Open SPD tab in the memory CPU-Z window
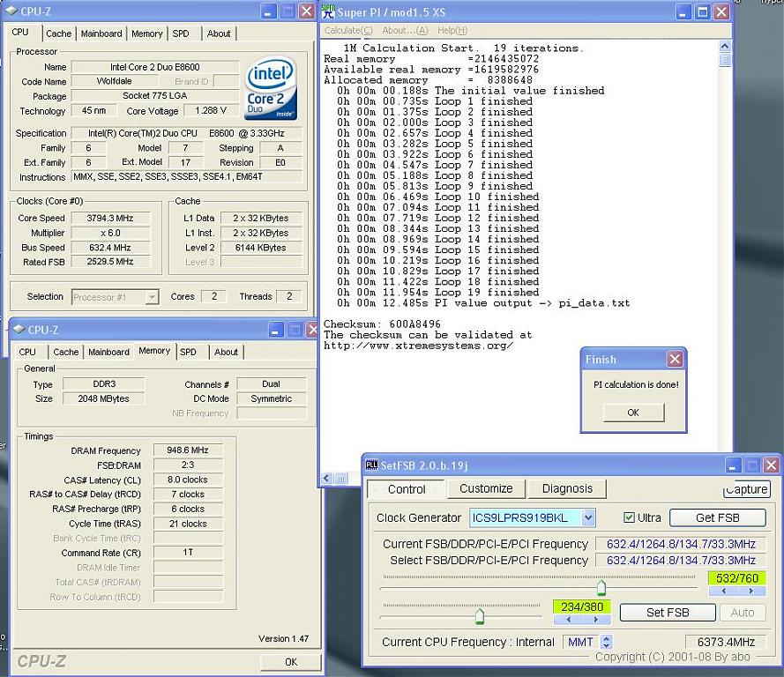The height and width of the screenshot is (677, 784). pos(188,352)
